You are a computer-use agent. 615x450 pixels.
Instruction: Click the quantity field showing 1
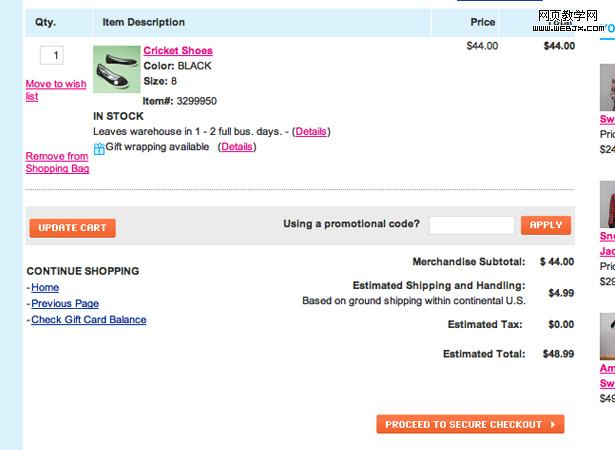click(x=52, y=56)
